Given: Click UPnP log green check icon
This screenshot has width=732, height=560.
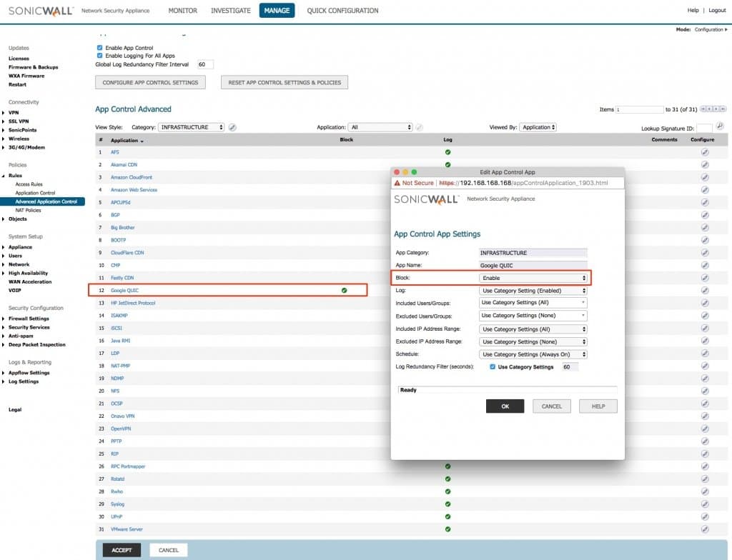Looking at the screenshot, I should point(447,516).
